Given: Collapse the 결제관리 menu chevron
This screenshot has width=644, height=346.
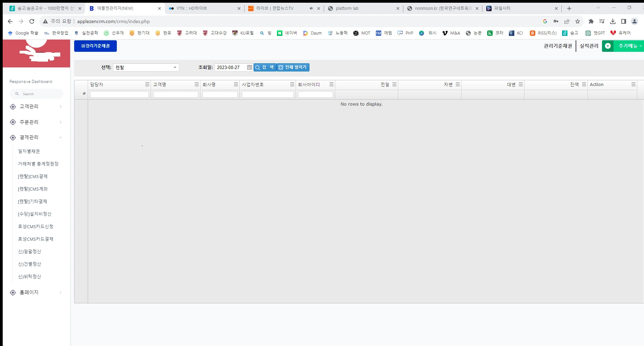Looking at the screenshot, I should [61, 137].
